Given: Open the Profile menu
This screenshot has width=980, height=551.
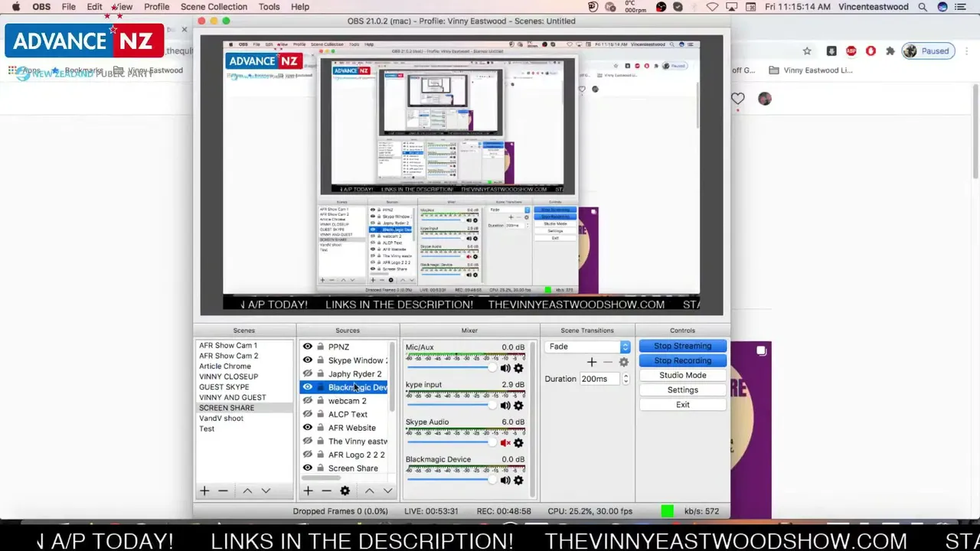Looking at the screenshot, I should point(156,7).
